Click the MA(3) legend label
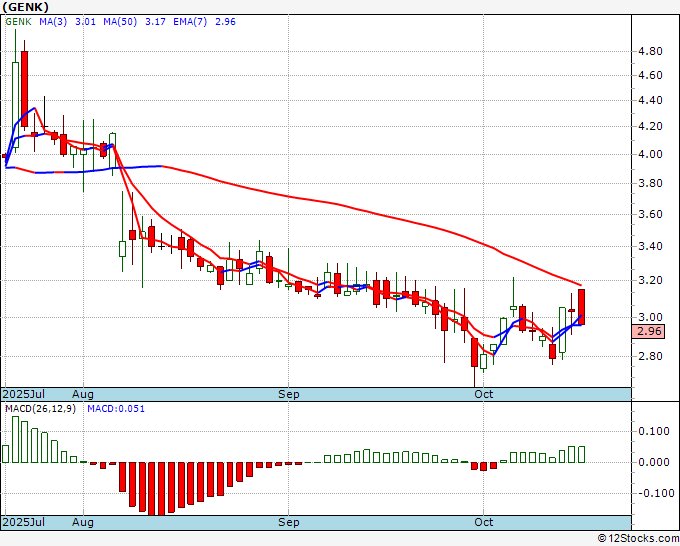The image size is (680, 546). click(53, 22)
